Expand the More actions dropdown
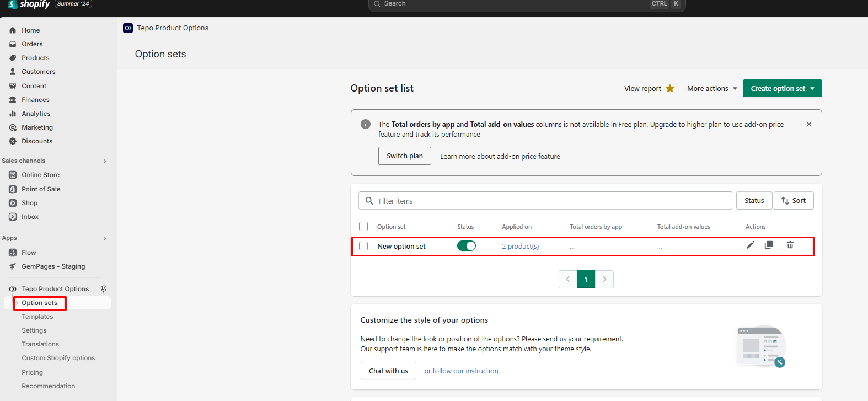 pos(711,89)
